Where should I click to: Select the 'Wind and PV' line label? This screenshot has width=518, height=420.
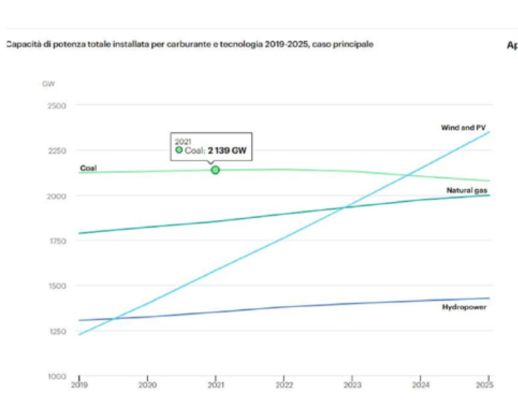pyautogui.click(x=463, y=127)
